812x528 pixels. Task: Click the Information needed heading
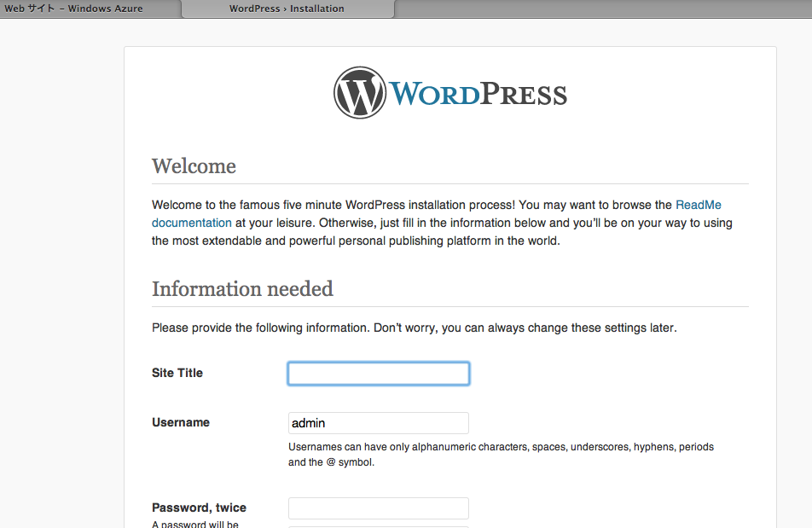coord(242,289)
